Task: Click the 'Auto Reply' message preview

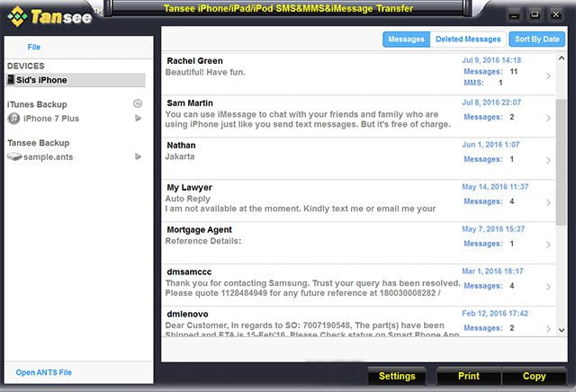Action: click(188, 199)
